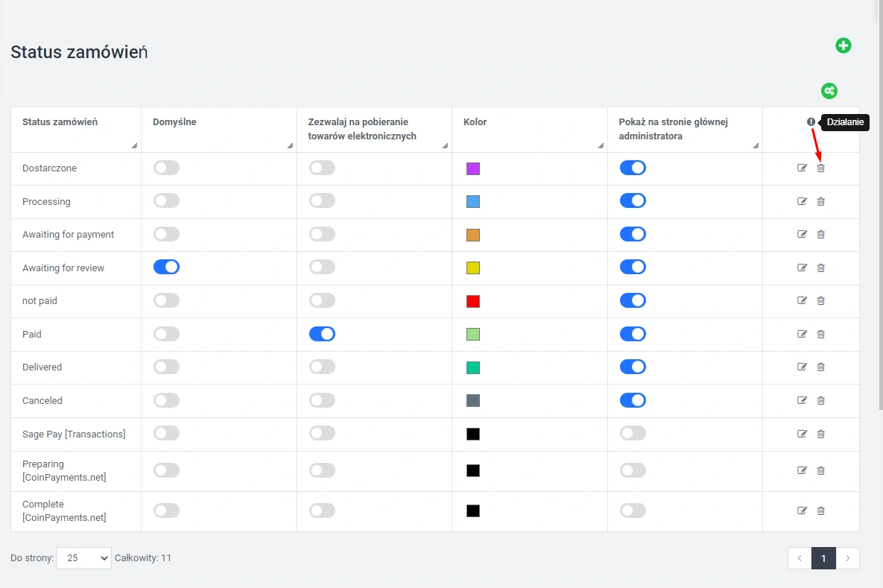883x588 pixels.
Task: Open the green gears settings icon
Action: pyautogui.click(x=829, y=91)
